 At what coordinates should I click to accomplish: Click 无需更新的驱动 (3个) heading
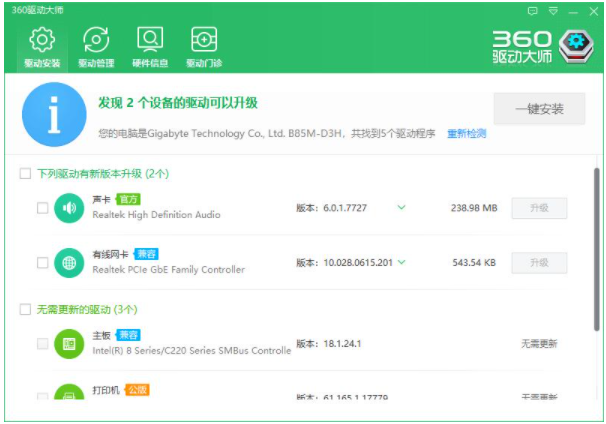(87, 309)
